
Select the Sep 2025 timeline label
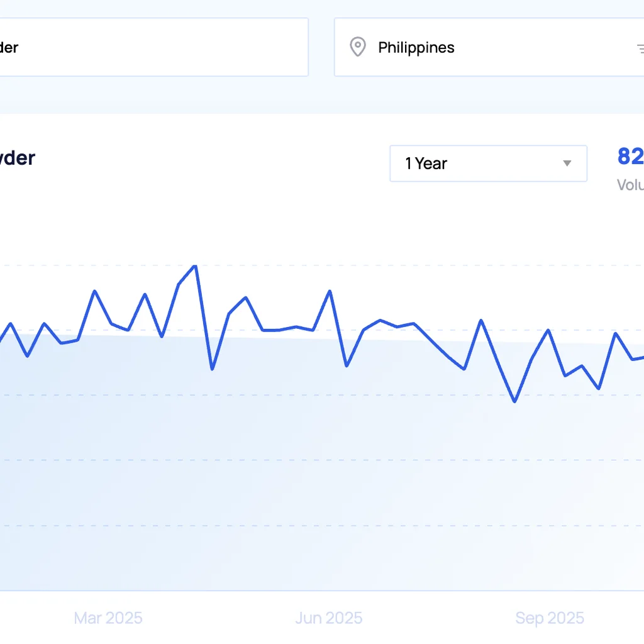pyautogui.click(x=550, y=618)
